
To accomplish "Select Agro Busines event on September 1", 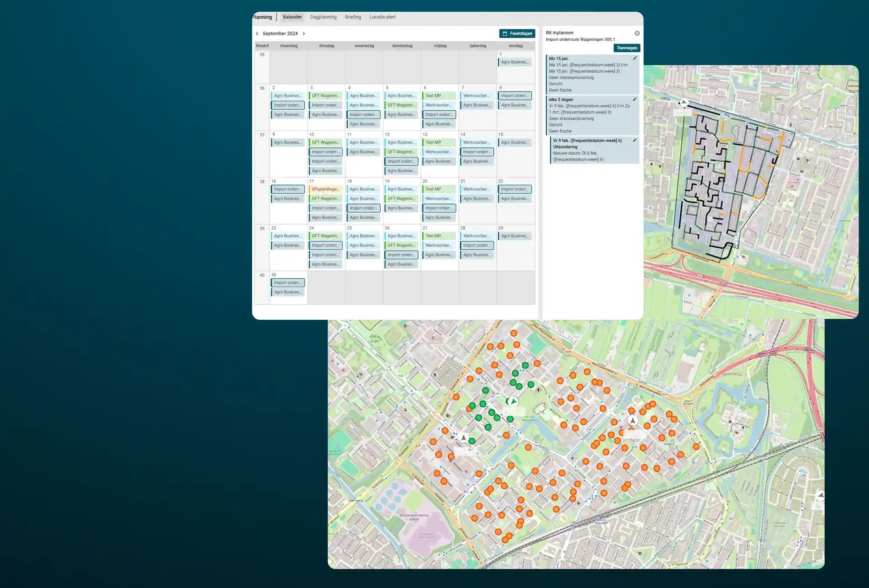I will pos(514,62).
